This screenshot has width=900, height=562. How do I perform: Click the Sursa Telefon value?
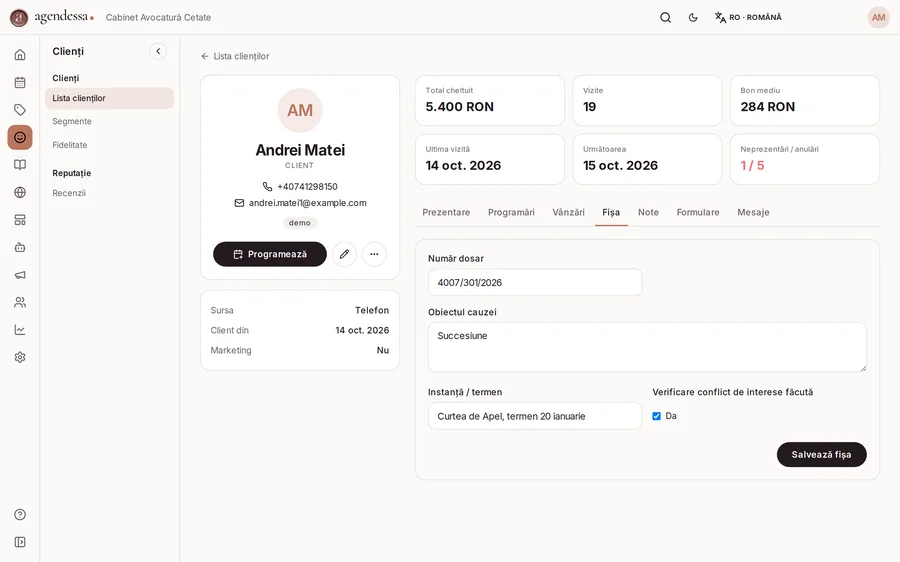pos(372,310)
